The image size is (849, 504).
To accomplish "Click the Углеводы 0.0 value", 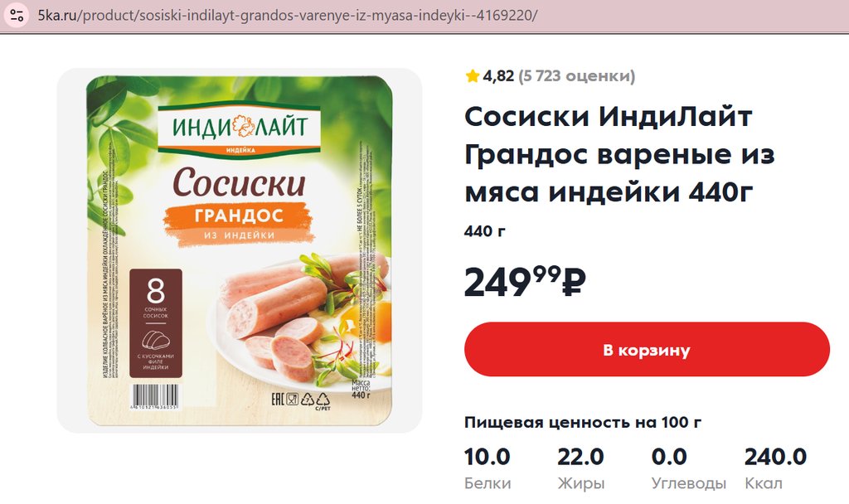I will (x=669, y=457).
